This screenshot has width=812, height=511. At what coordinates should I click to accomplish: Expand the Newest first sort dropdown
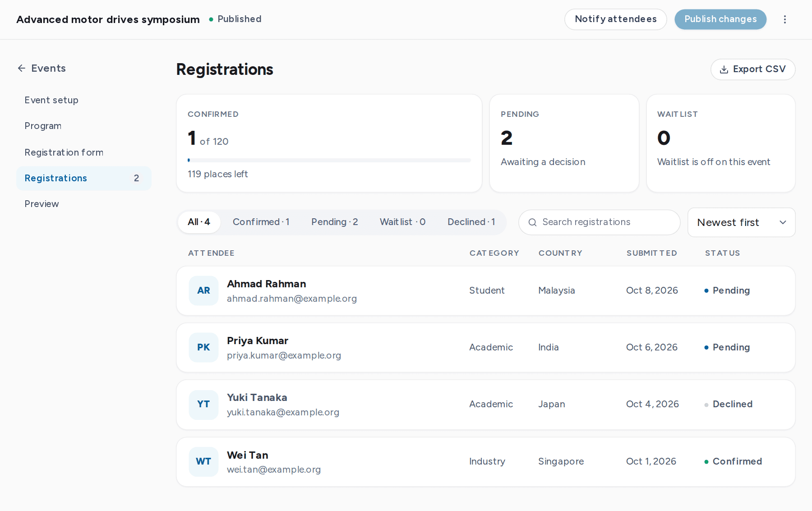pyautogui.click(x=741, y=222)
